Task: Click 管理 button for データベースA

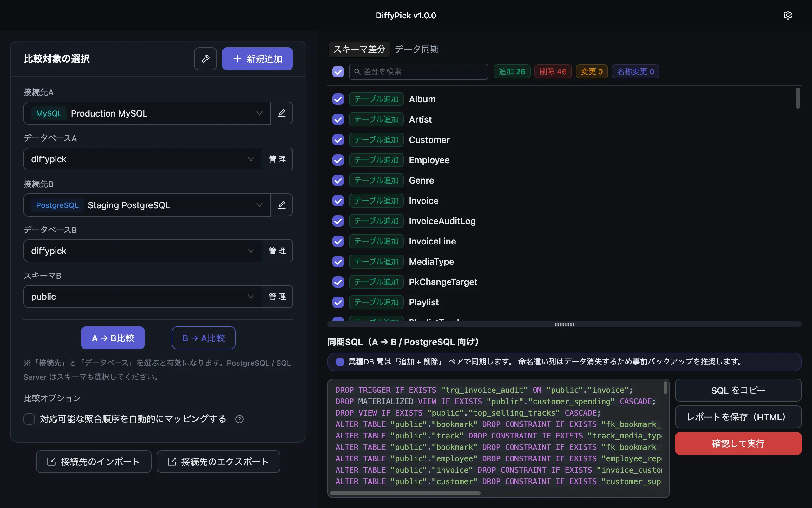Action: click(x=277, y=159)
